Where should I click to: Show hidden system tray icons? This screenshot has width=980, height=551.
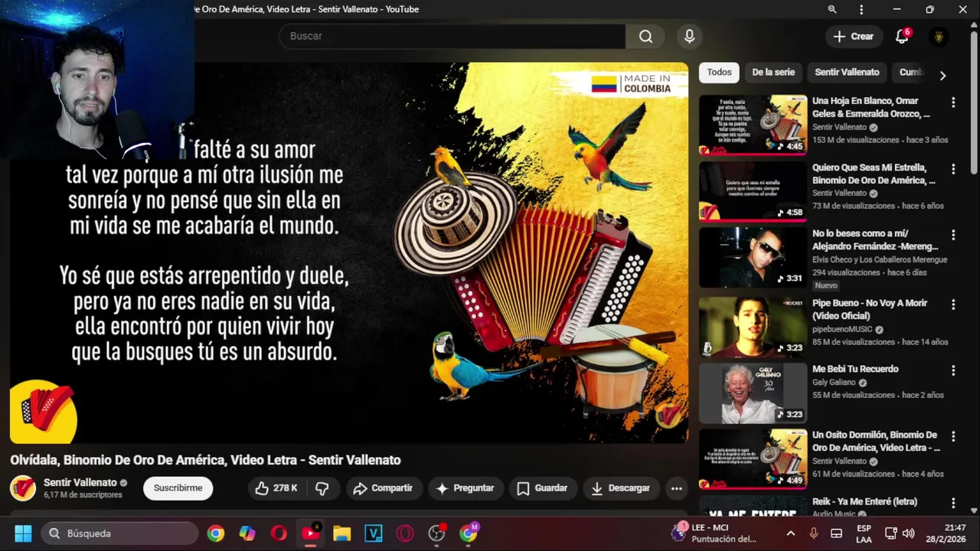tap(791, 533)
